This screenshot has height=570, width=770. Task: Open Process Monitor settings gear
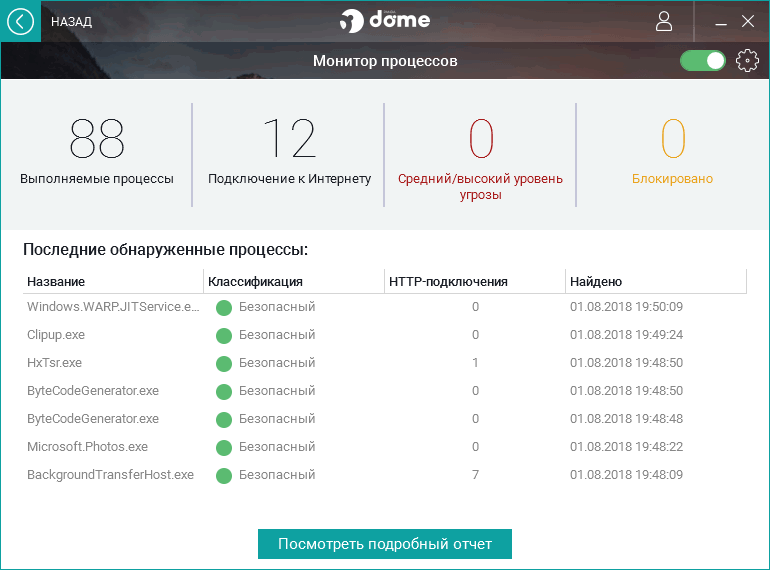tap(747, 61)
